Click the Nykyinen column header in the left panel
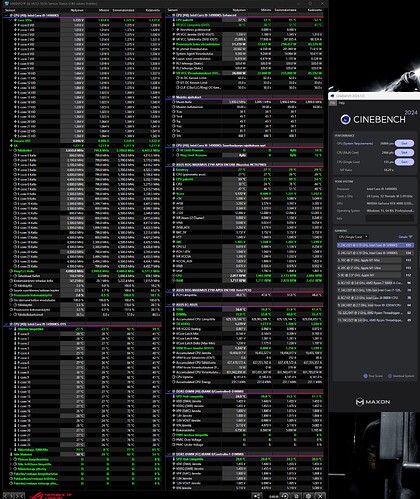 (x=77, y=10)
